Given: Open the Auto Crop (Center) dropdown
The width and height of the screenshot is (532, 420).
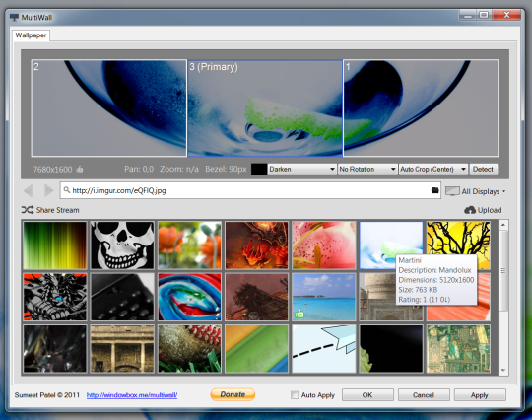Looking at the screenshot, I should pyautogui.click(x=433, y=169).
